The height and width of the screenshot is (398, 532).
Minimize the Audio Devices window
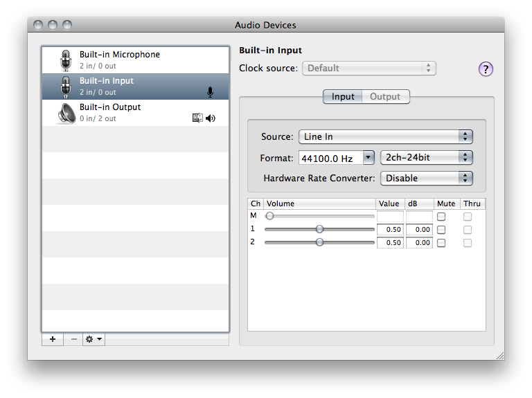click(x=53, y=25)
